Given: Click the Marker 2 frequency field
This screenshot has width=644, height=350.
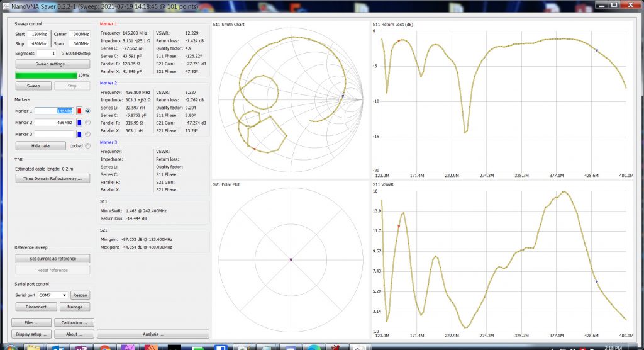Looking at the screenshot, I should pyautogui.click(x=54, y=122).
